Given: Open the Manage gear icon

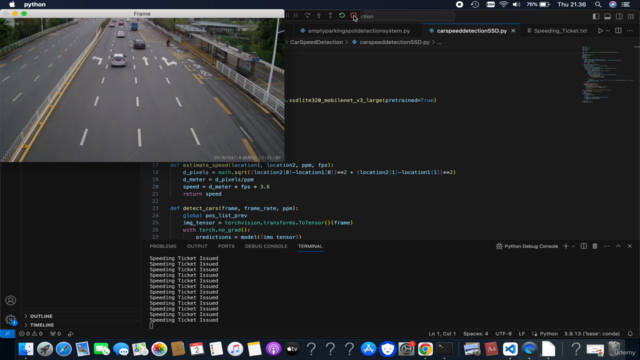Looking at the screenshot, I should click(11, 320).
